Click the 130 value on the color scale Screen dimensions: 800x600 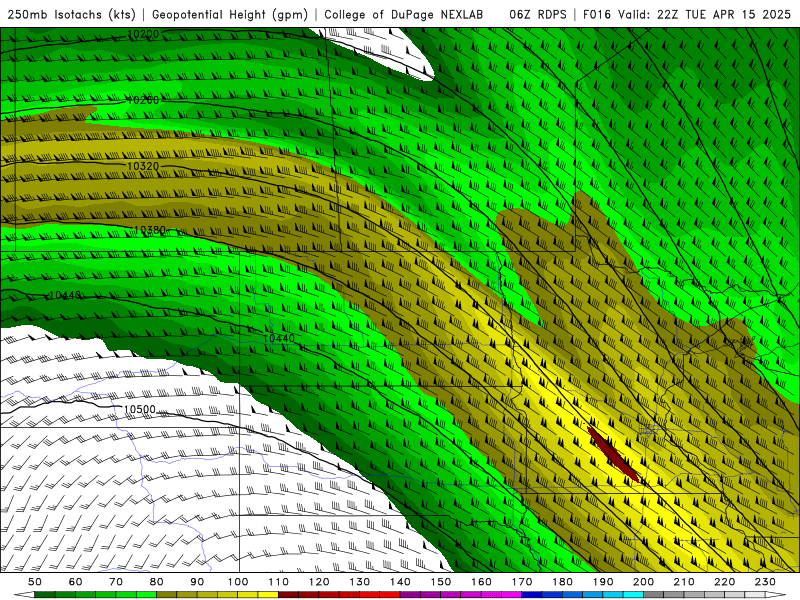(360, 582)
